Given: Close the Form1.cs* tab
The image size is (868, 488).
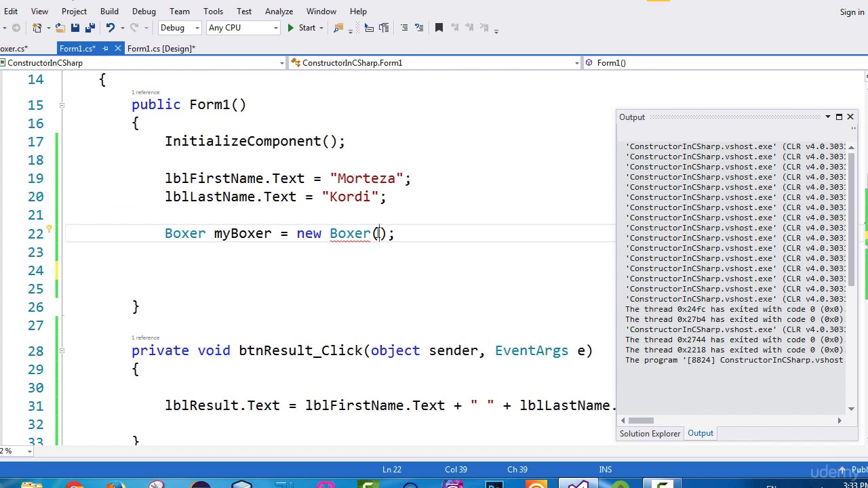Looking at the screenshot, I should (117, 49).
